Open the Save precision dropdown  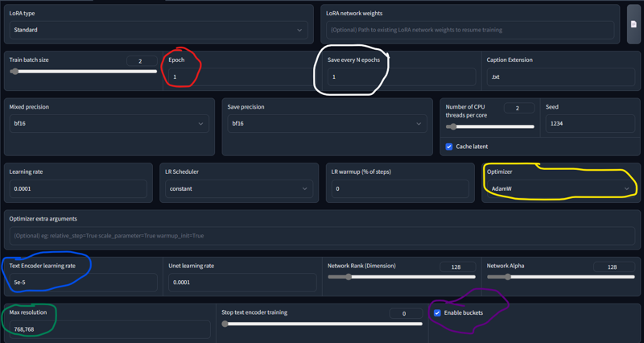point(327,124)
